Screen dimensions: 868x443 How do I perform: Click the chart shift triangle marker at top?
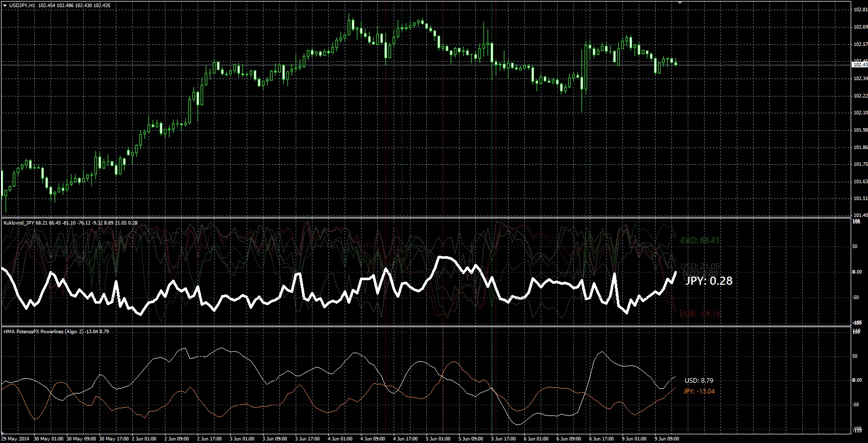pyautogui.click(x=680, y=3)
